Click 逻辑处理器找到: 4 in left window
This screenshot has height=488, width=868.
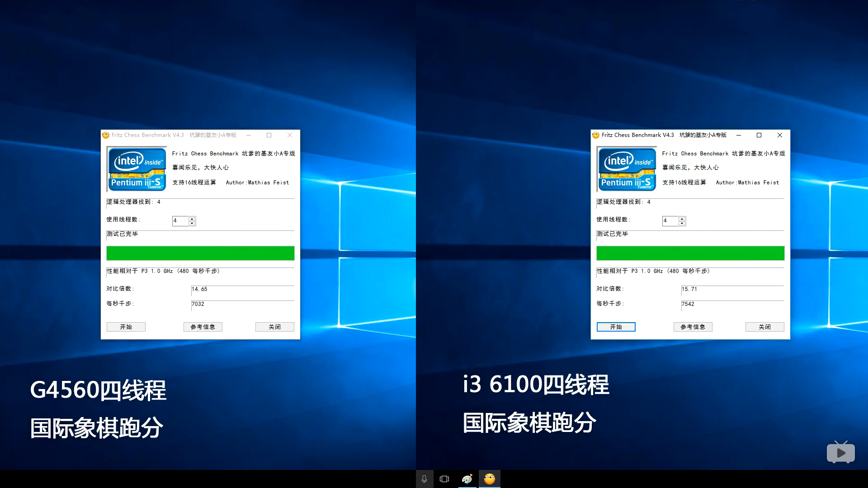coord(134,202)
